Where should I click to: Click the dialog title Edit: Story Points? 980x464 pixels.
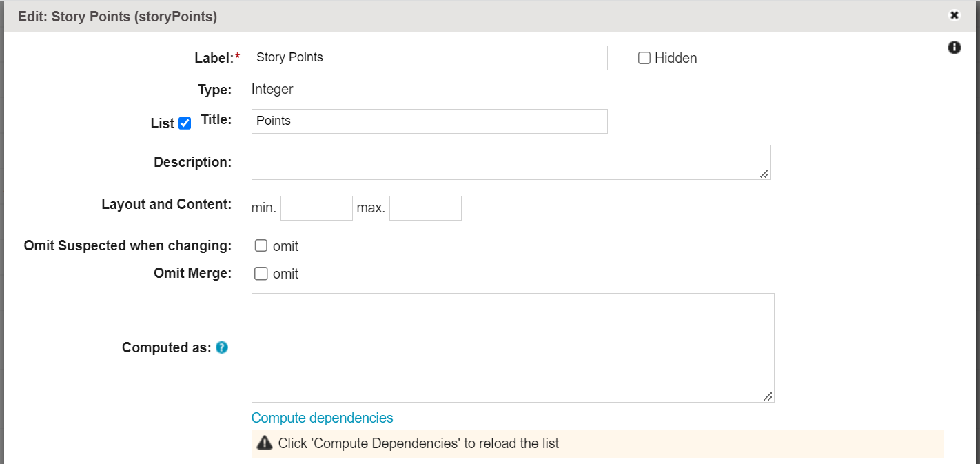point(117,17)
